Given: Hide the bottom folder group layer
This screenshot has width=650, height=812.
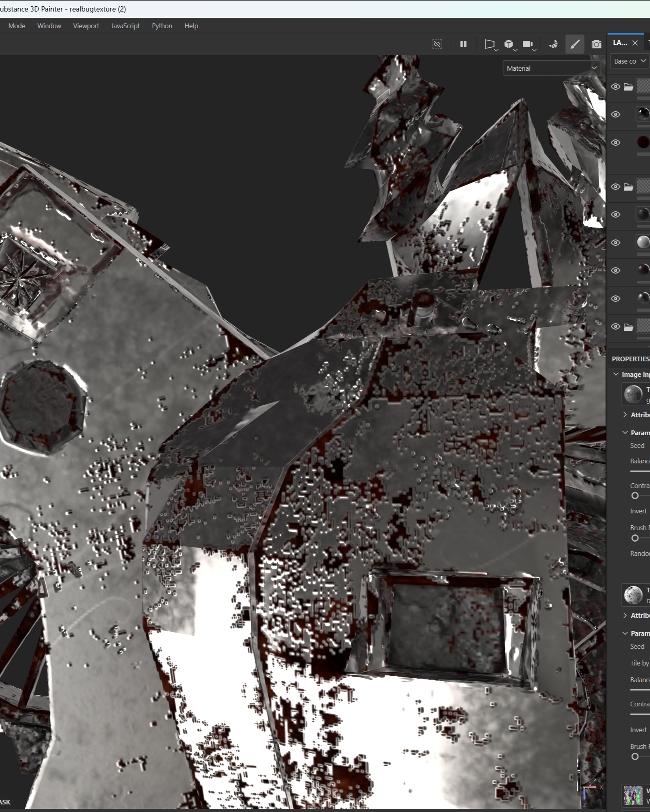Looking at the screenshot, I should (x=615, y=326).
